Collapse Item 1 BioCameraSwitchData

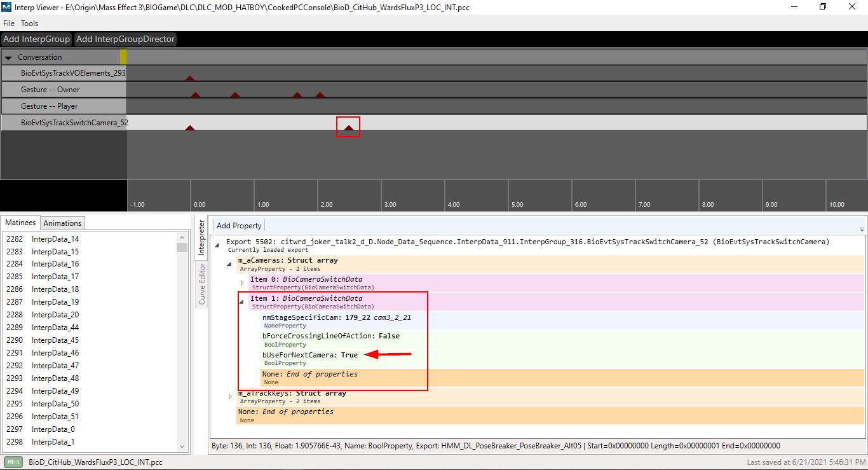[242, 301]
